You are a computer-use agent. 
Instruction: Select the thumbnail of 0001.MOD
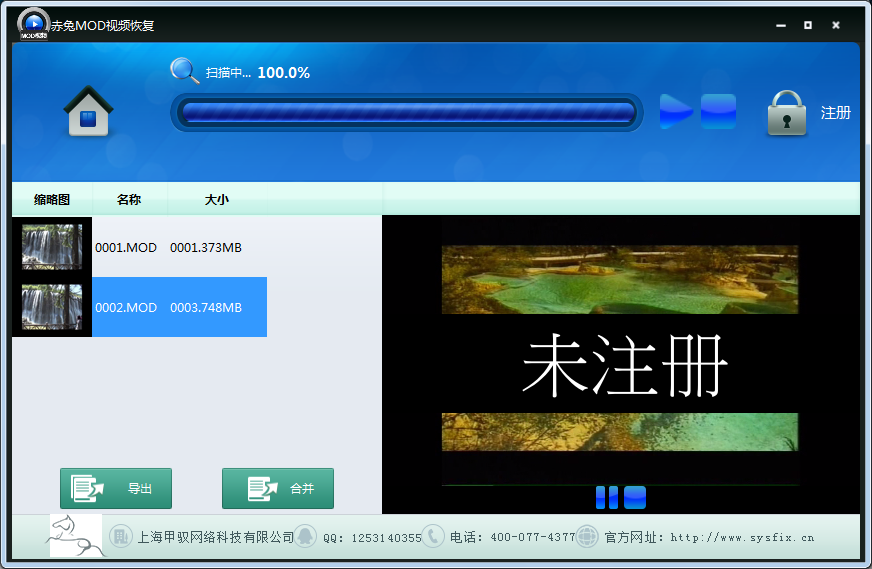pyautogui.click(x=52, y=247)
